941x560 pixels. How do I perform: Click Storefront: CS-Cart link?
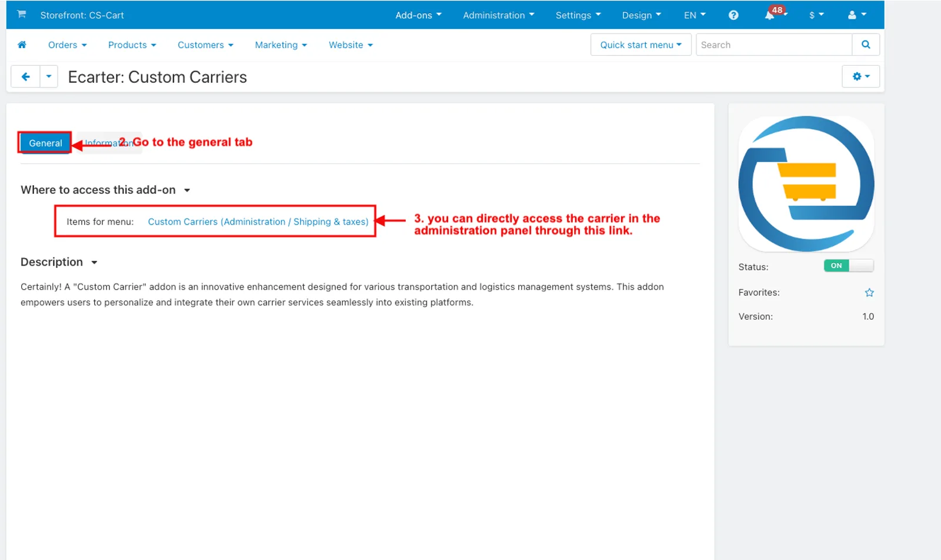click(82, 15)
